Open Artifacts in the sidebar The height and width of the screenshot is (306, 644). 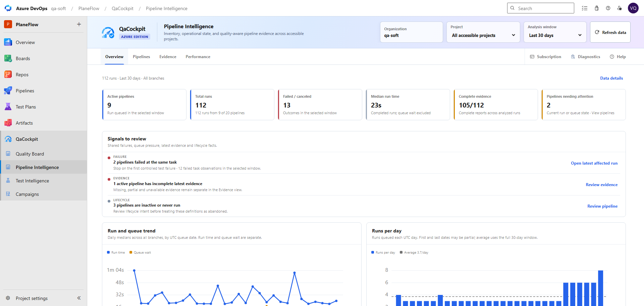click(44, 123)
